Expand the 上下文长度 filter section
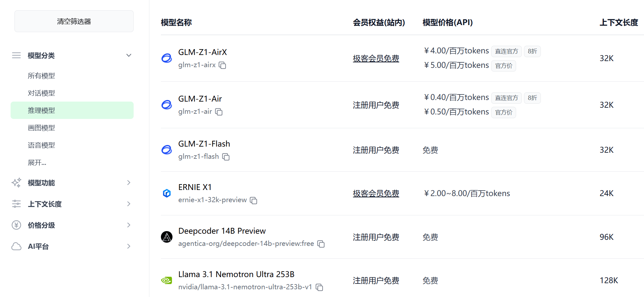This screenshot has width=644, height=297. click(129, 204)
